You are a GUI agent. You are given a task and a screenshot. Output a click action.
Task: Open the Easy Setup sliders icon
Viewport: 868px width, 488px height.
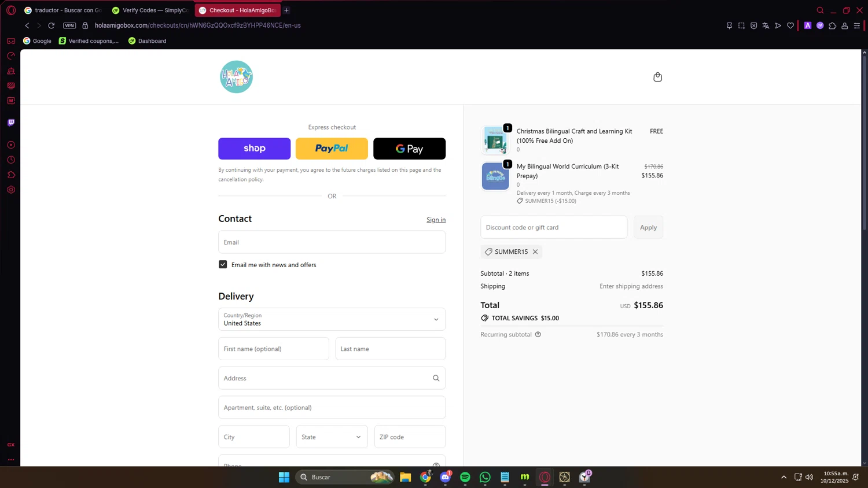tap(857, 25)
